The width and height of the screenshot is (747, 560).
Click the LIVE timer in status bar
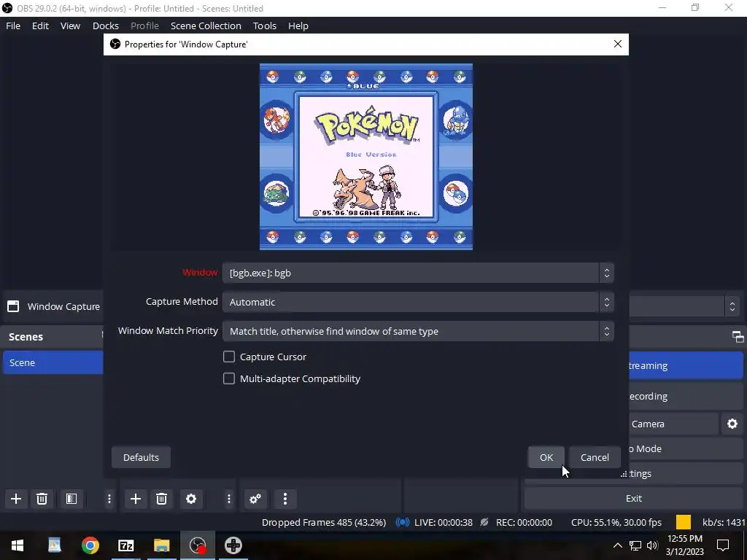[x=444, y=522]
